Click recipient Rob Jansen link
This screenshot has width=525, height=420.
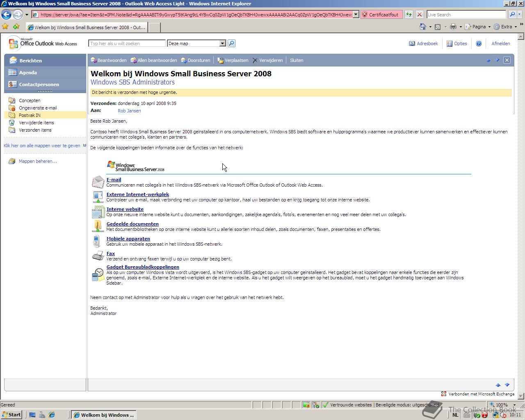click(x=129, y=111)
